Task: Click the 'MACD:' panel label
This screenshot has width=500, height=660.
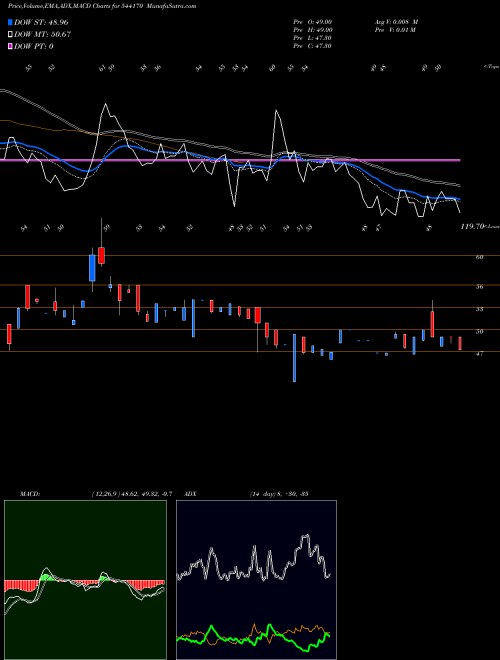Action: tap(30, 494)
